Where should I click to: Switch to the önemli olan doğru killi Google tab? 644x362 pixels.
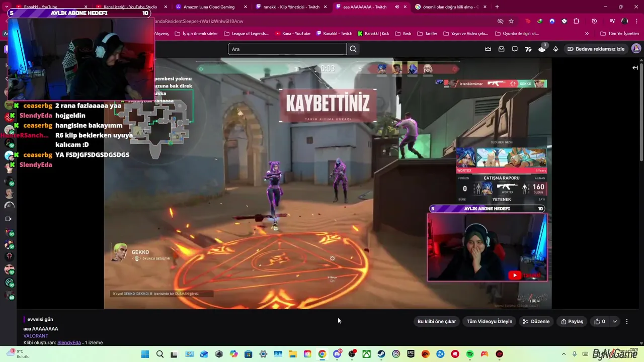[451, 7]
